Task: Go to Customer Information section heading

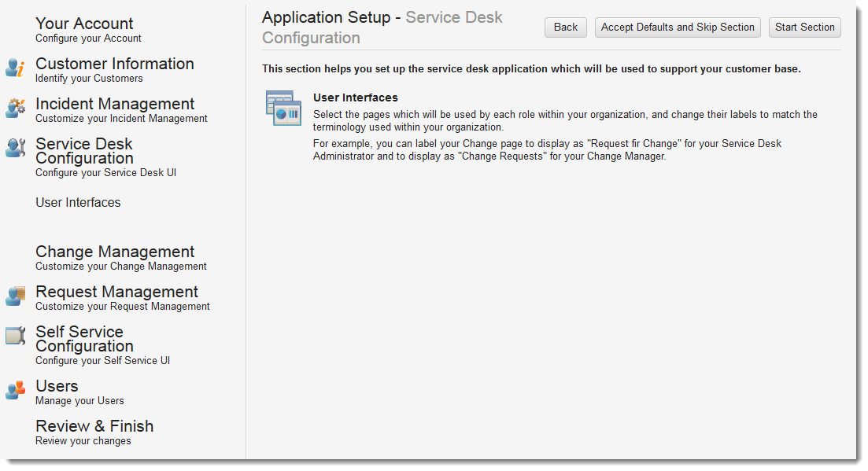Action: [x=114, y=64]
